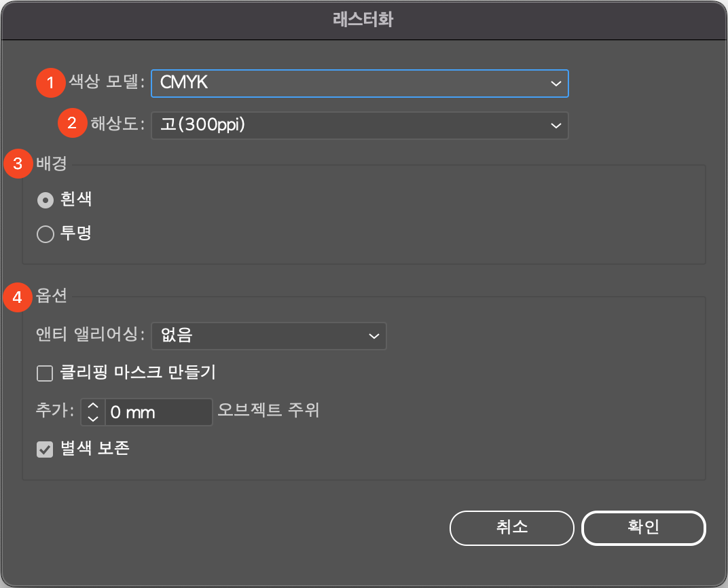The image size is (728, 588).
Task: Click the 취소 button to cancel
Action: (511, 528)
